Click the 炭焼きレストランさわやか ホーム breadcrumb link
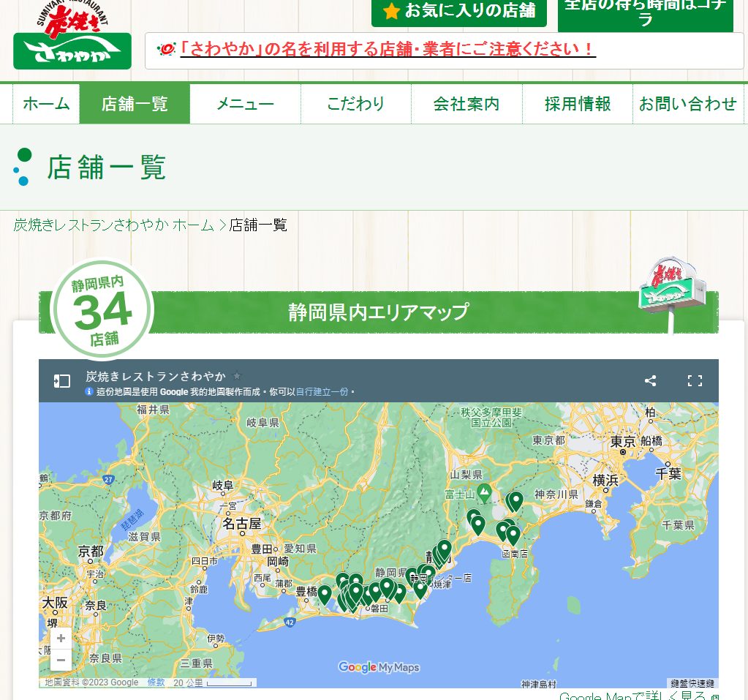 (x=114, y=225)
